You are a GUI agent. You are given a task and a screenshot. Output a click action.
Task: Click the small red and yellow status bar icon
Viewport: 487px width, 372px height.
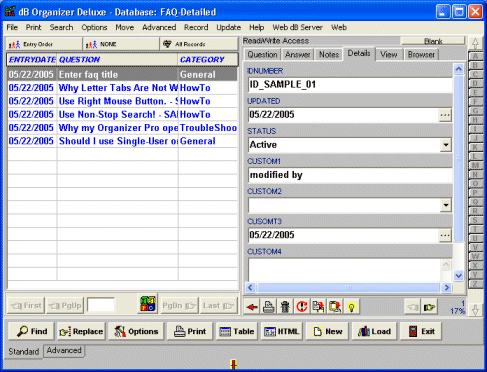[234, 364]
